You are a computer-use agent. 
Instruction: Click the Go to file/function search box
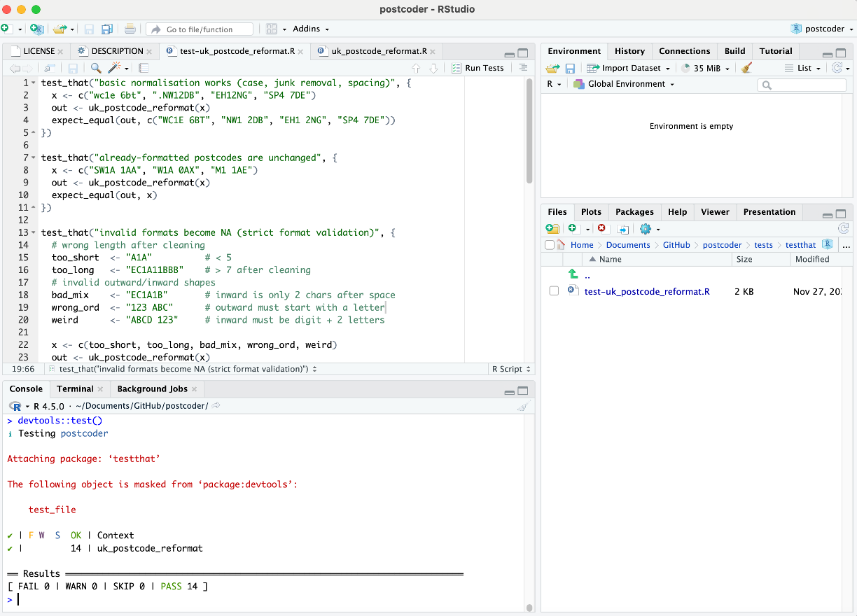(200, 29)
